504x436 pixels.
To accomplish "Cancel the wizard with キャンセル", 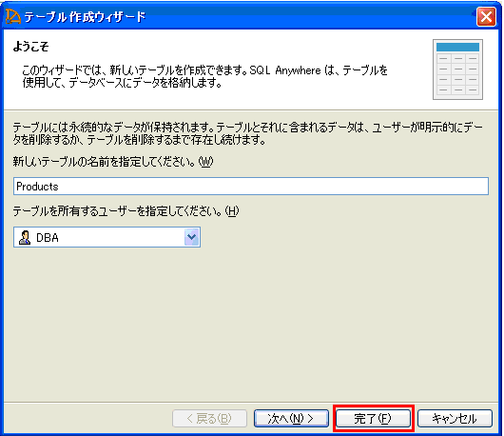I will pyautogui.click(x=455, y=418).
